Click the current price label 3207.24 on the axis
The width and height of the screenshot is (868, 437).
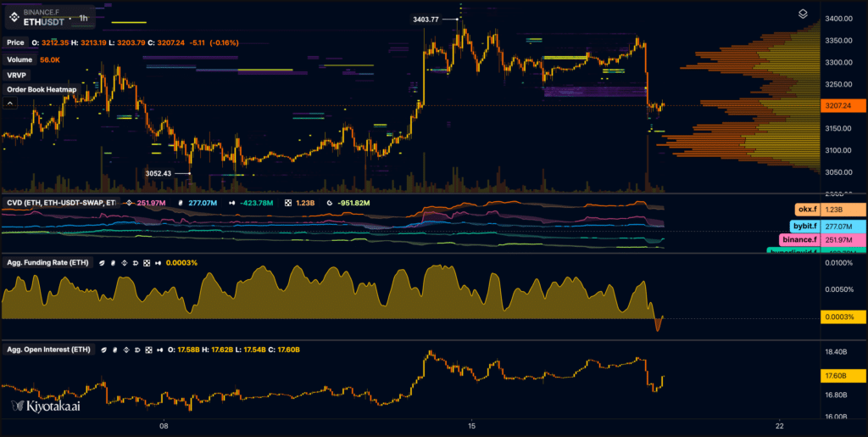tap(843, 105)
